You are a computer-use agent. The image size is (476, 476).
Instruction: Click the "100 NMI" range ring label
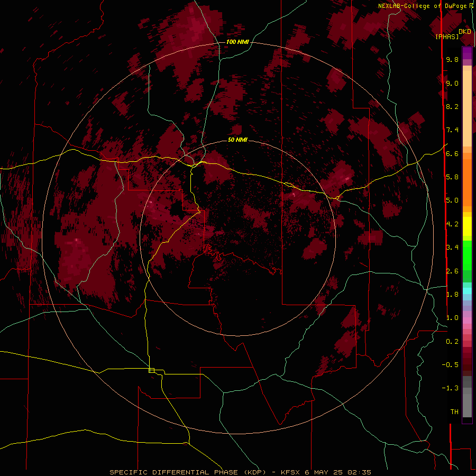(x=237, y=42)
